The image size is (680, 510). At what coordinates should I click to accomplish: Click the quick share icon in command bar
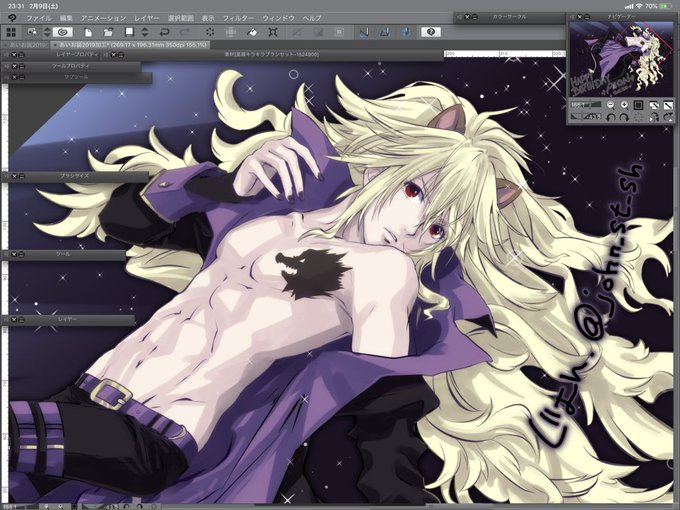(32, 32)
